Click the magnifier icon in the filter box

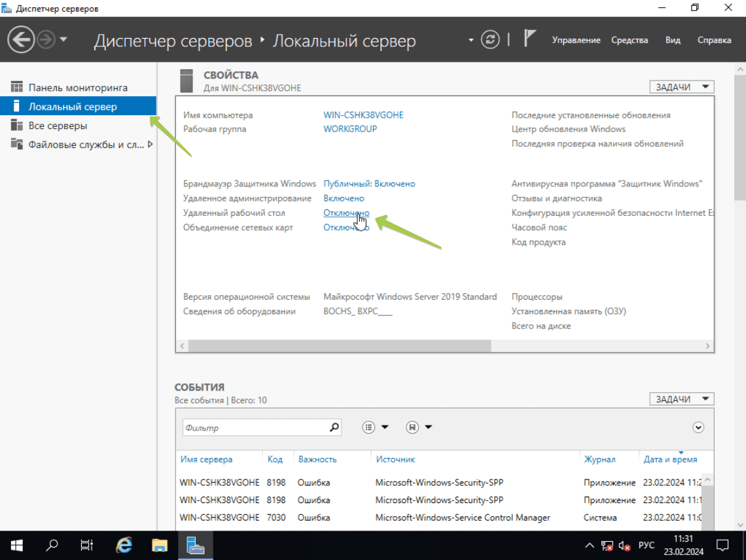click(x=334, y=427)
